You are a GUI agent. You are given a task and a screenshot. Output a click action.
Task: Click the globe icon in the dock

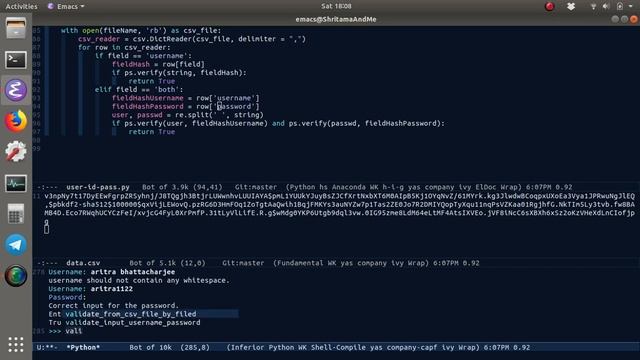click(x=16, y=276)
